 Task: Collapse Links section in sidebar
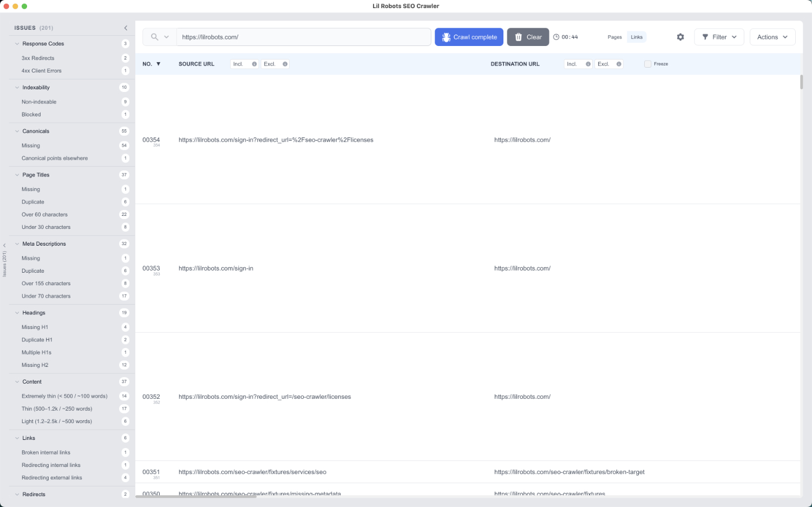coord(17,438)
